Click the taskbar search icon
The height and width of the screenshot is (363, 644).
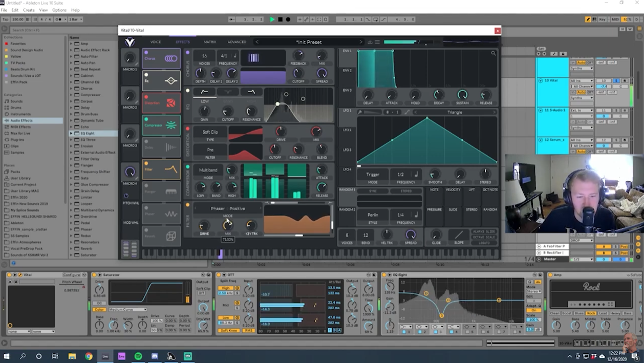[x=23, y=356]
